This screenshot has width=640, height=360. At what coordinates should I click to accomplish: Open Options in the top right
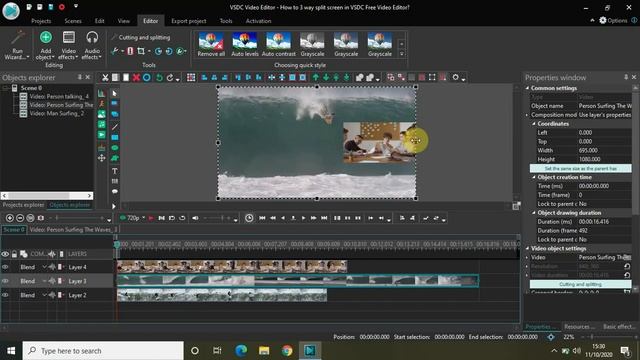click(x=613, y=20)
